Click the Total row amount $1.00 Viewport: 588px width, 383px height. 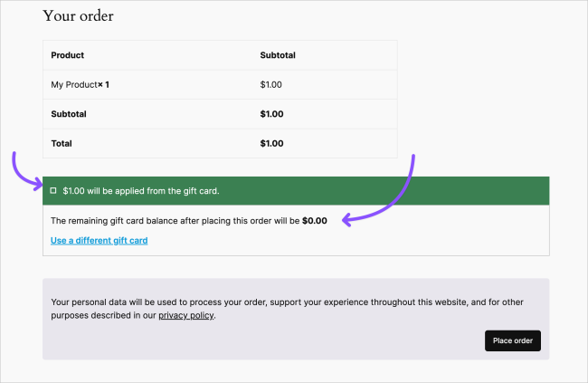pyautogui.click(x=271, y=143)
